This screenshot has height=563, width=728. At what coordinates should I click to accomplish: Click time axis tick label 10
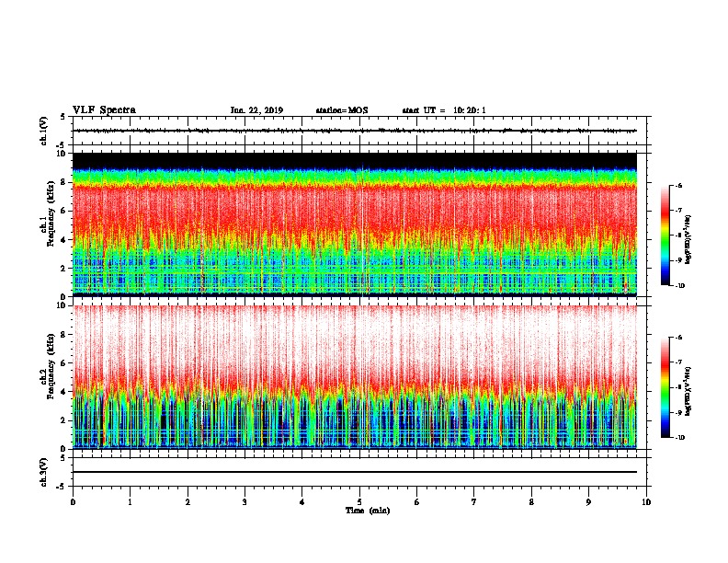[646, 502]
